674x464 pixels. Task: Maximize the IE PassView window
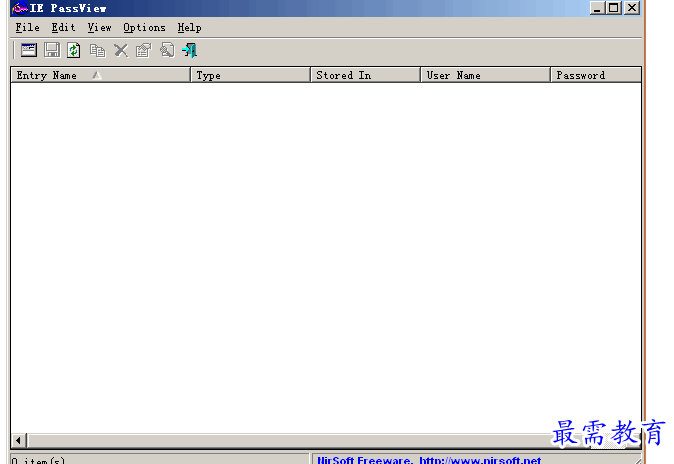pos(613,8)
